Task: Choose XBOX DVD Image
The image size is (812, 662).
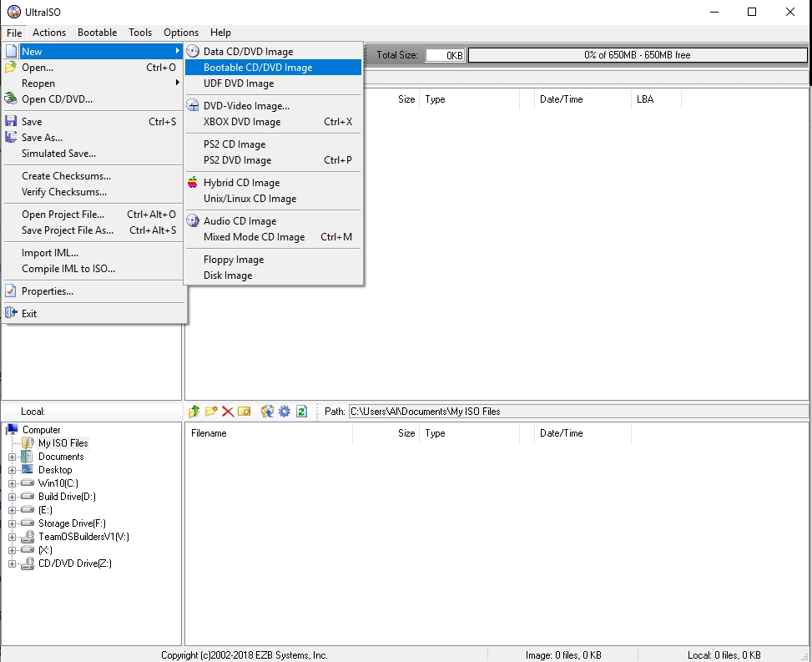Action: coord(273,122)
